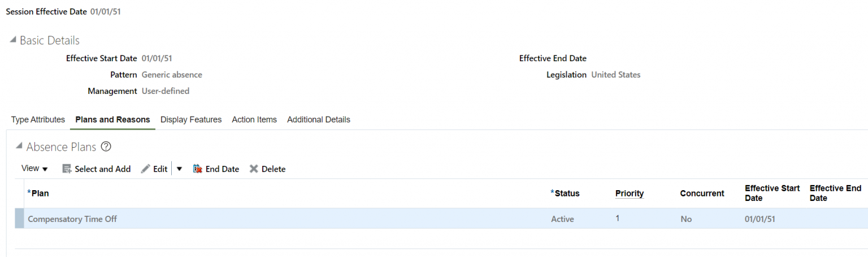Viewport: 868px width, 257px height.
Task: Collapse the Basic Details section
Action: coord(12,40)
